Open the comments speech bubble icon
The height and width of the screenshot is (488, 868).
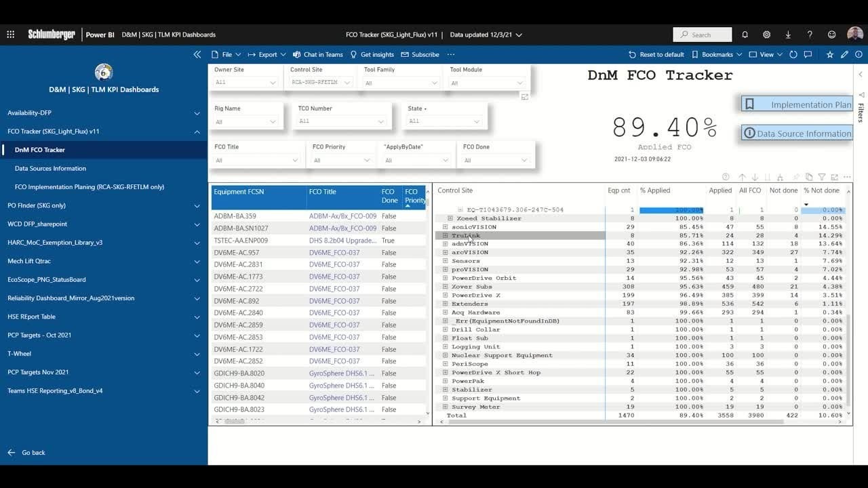click(x=807, y=54)
